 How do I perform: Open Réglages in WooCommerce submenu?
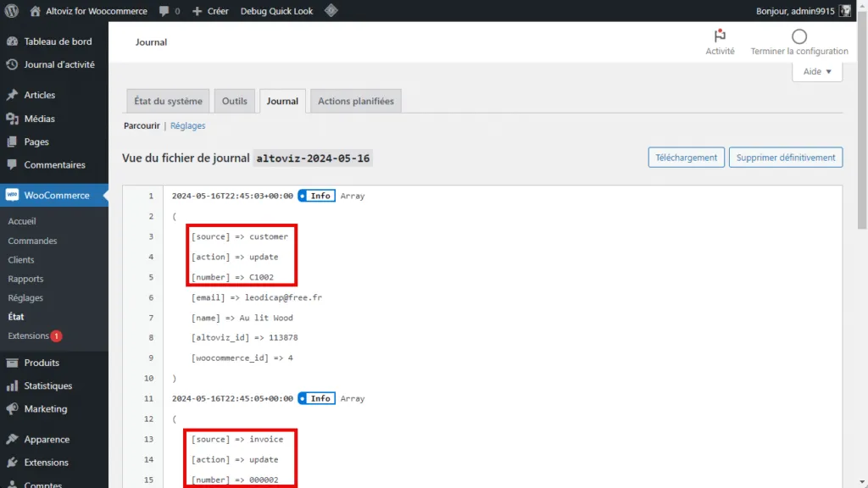click(x=25, y=297)
